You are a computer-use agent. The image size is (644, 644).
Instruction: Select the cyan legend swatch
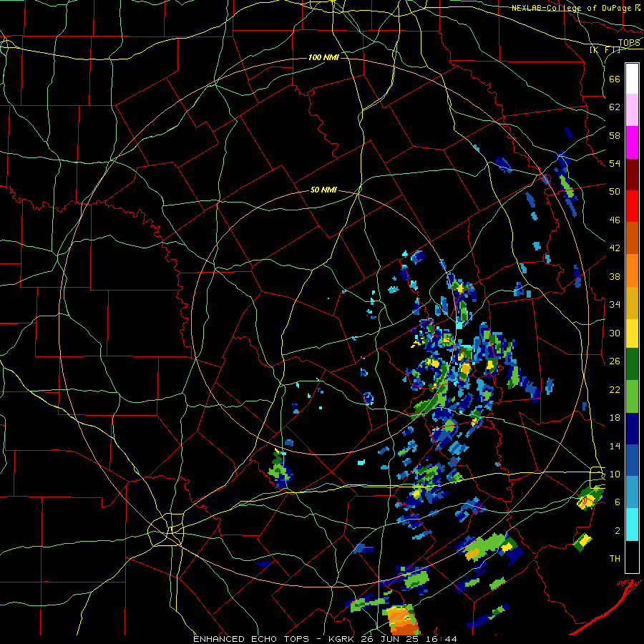[632, 524]
